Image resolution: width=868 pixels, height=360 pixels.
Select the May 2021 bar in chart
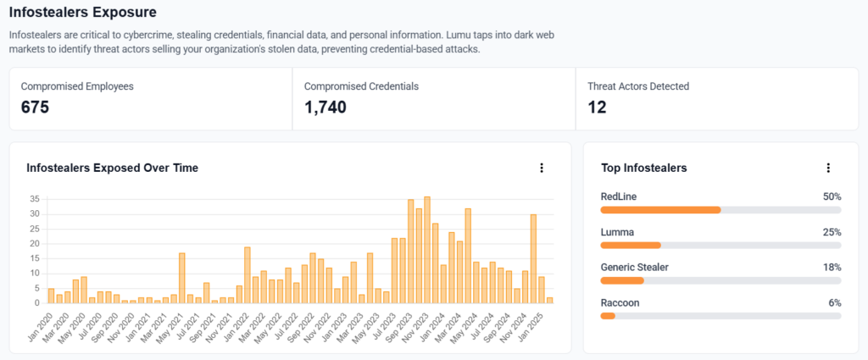(x=182, y=278)
